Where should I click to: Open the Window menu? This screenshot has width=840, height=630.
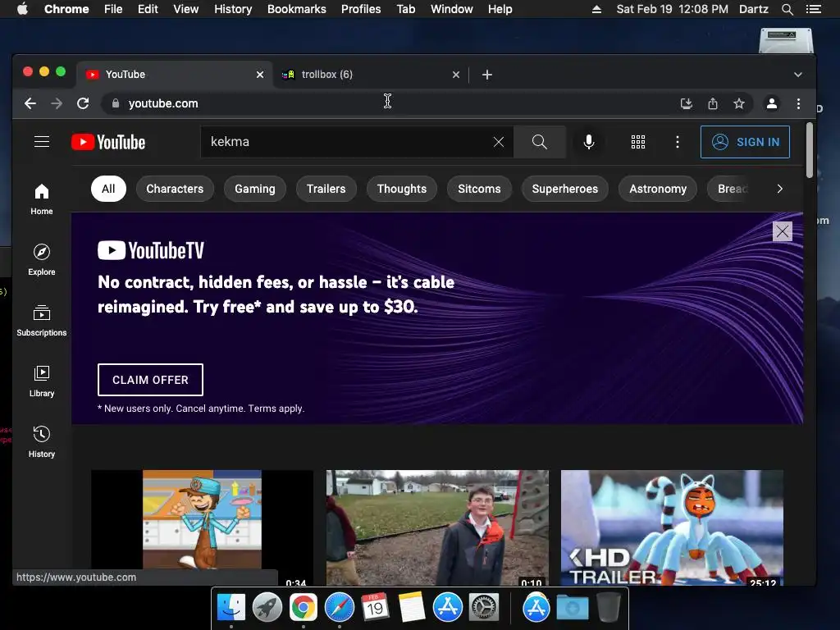click(x=452, y=9)
